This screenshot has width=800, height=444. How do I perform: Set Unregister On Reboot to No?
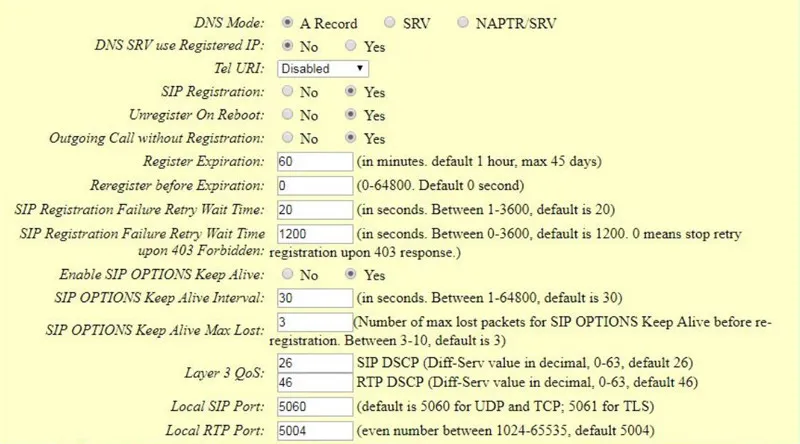coord(288,115)
